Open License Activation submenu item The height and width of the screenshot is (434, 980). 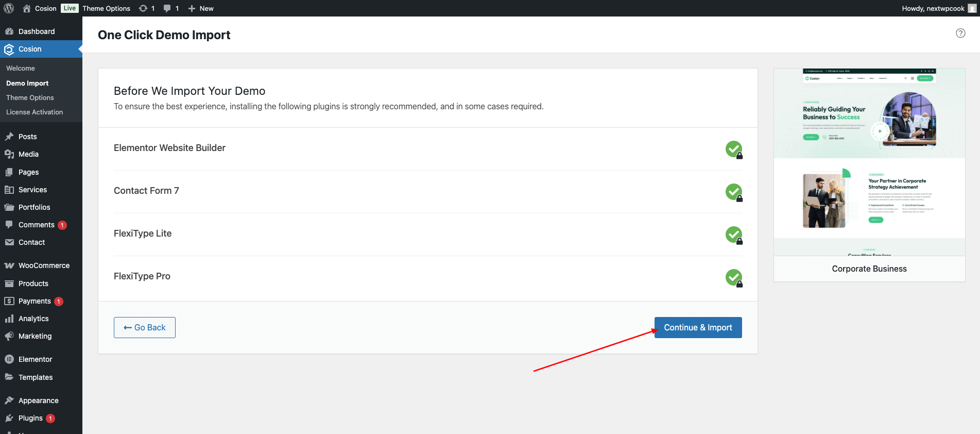(x=35, y=112)
